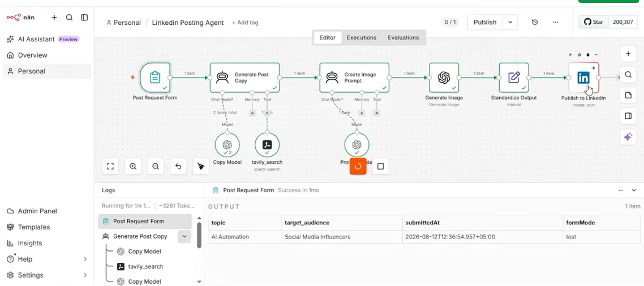Viewport: 644px width, 286px height.
Task: Tidy up workflow with the broom icon
Action: [201, 166]
